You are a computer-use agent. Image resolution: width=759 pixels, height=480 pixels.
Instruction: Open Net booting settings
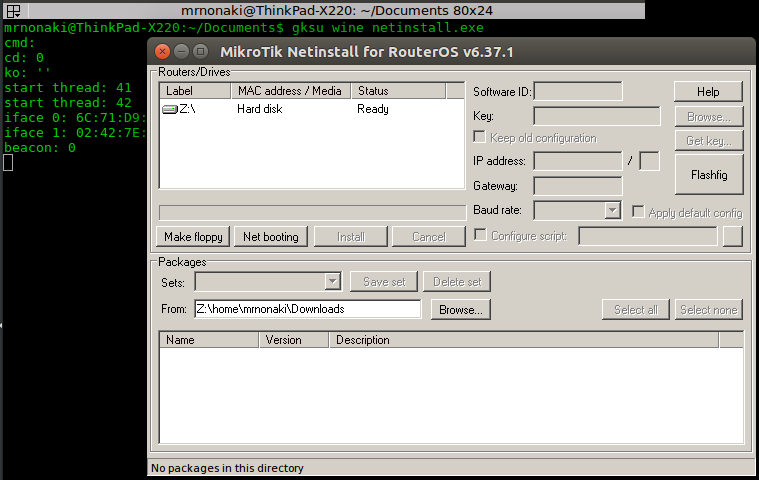[x=271, y=237]
